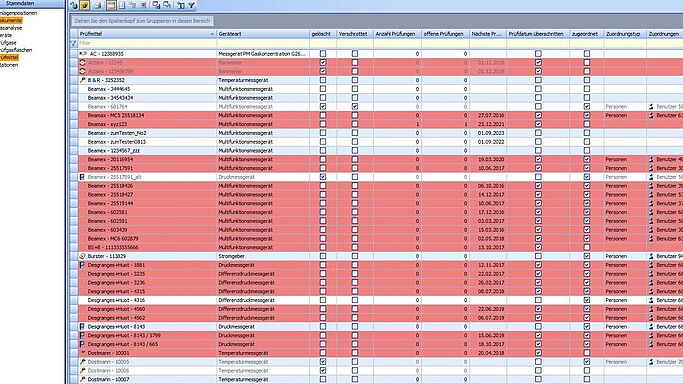Viewport: 683px width, 384px height.
Task: Click sort arrow on Prüfmittel column header
Action: (x=212, y=34)
